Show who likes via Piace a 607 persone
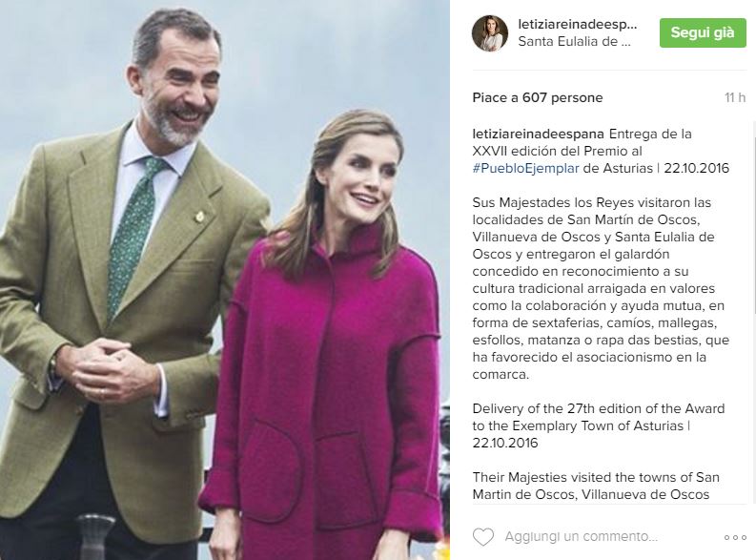The image size is (756, 560). pyautogui.click(x=538, y=98)
